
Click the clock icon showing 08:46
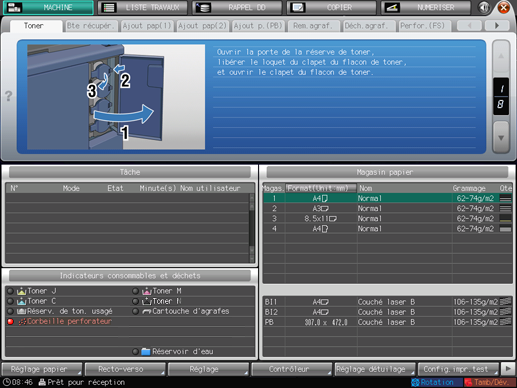[7, 382]
